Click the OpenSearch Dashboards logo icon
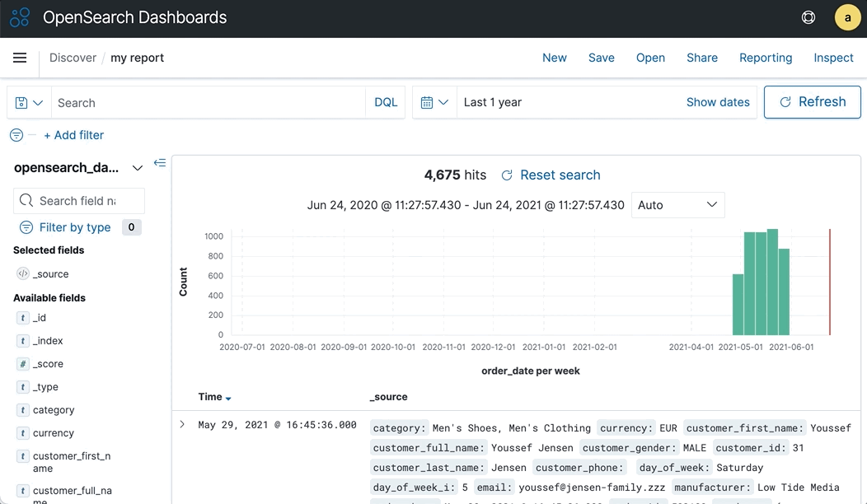This screenshot has height=504, width=867. click(19, 17)
